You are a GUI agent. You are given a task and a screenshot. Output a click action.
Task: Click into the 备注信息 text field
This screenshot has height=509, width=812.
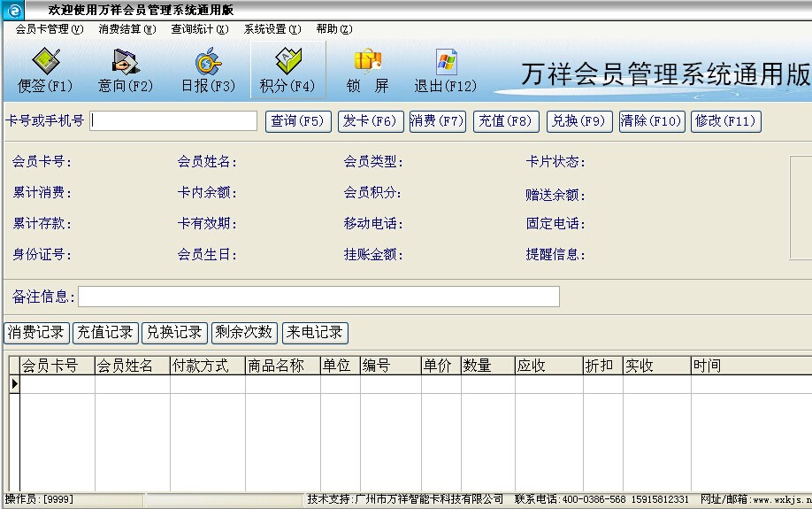318,297
